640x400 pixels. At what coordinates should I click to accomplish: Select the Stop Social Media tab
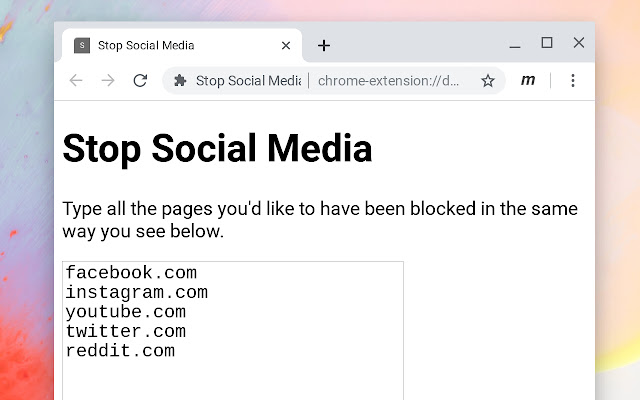coord(182,45)
